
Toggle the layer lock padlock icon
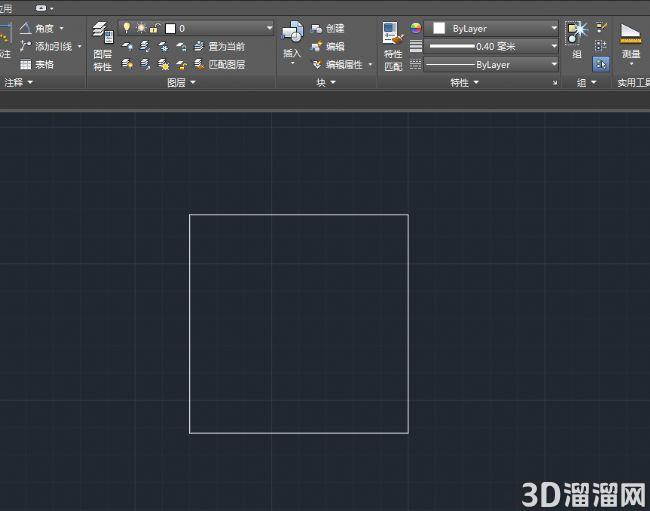[154, 28]
